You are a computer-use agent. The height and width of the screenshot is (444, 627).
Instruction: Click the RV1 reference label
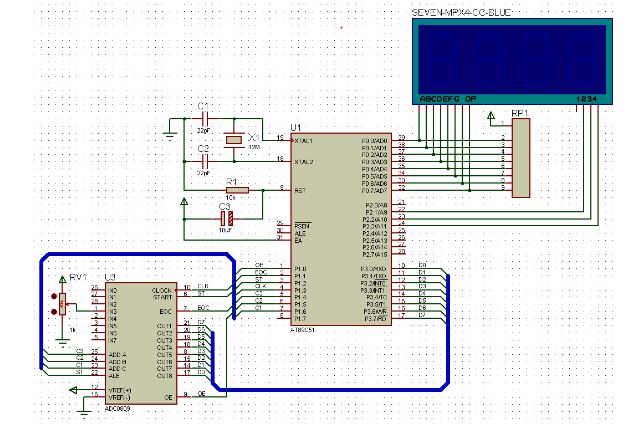[x=78, y=277]
